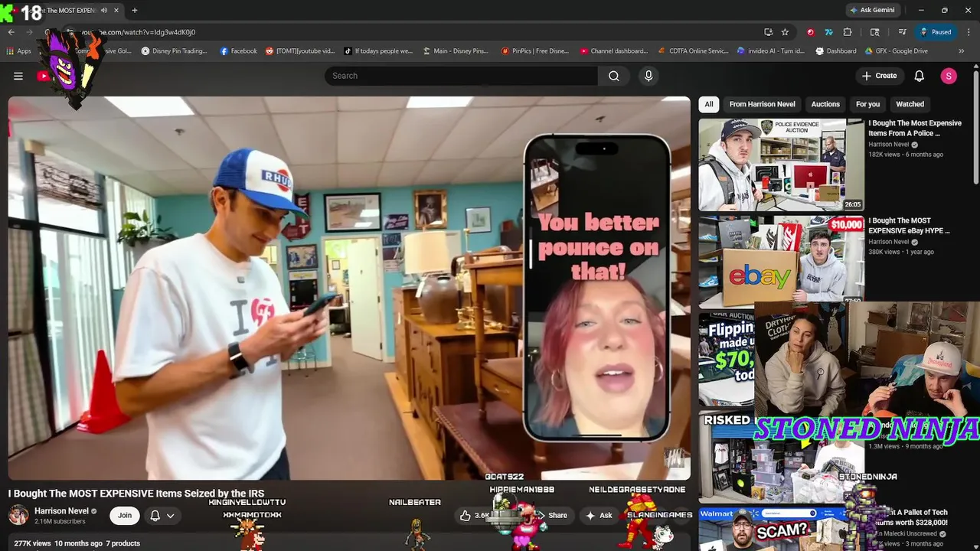
Task: Click the Join membership button
Action: (x=125, y=515)
